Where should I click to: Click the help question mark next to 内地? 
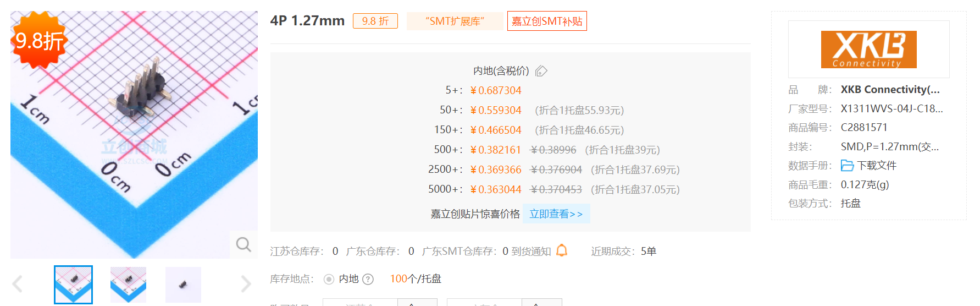pyautogui.click(x=368, y=279)
